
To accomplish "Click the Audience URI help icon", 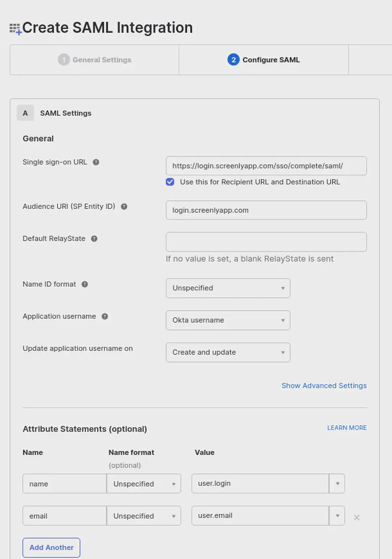I will (124, 206).
